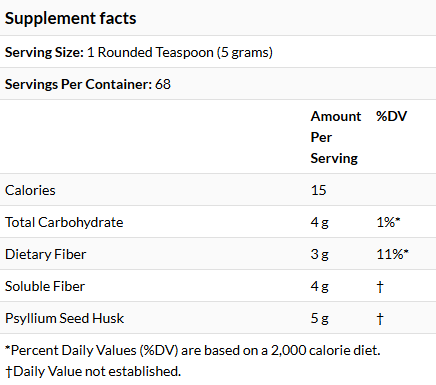Click the Percent Daily Values footnote
This screenshot has width=436, height=385.
[193, 350]
